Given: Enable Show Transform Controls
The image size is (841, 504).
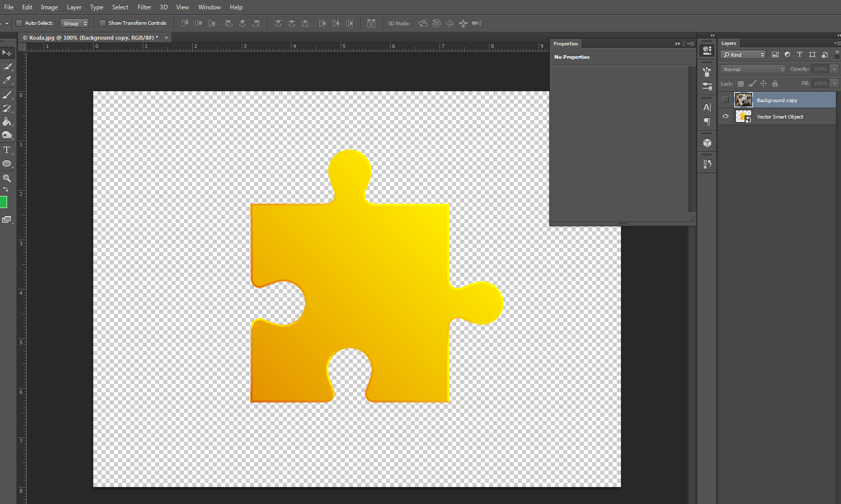Looking at the screenshot, I should (103, 23).
